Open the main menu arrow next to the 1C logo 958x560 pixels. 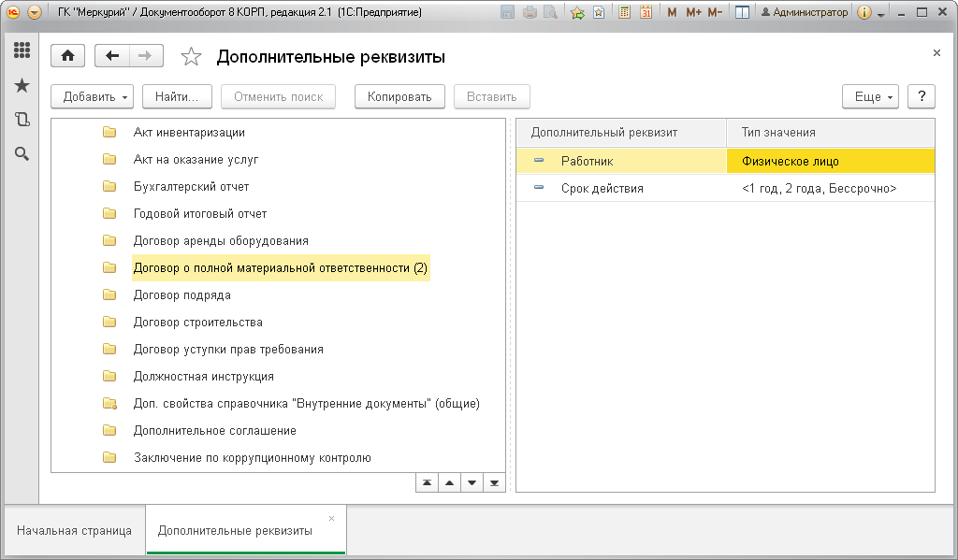35,12
